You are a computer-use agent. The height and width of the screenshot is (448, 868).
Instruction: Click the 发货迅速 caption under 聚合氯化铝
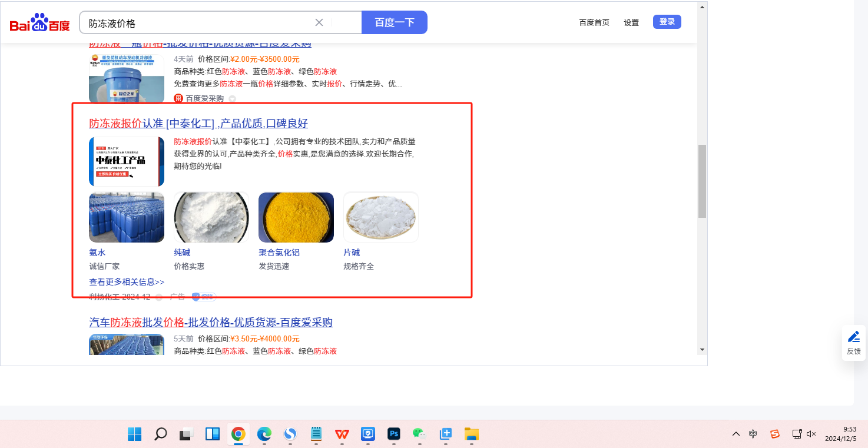coord(274,266)
